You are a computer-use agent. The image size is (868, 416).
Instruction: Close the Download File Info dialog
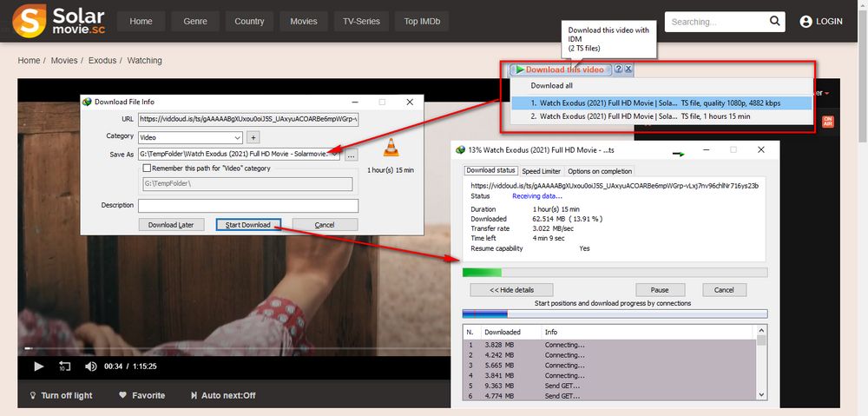tap(410, 102)
